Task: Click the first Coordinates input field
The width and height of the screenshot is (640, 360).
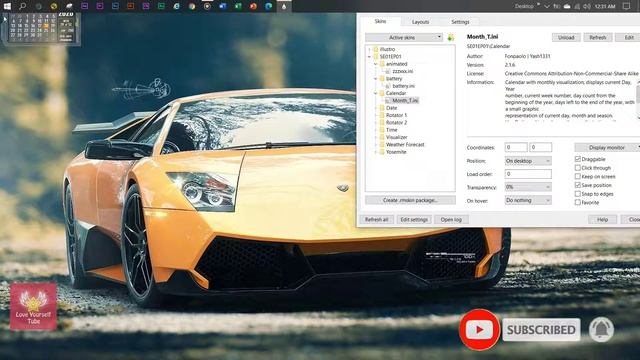Action: click(x=516, y=147)
